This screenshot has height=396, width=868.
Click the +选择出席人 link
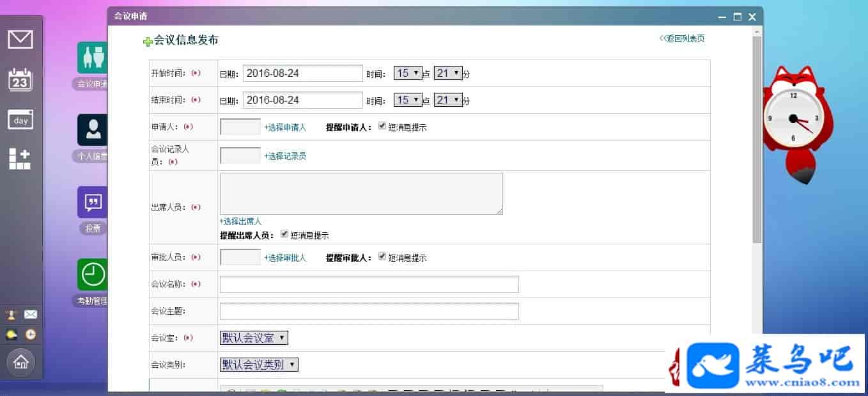pos(241,221)
